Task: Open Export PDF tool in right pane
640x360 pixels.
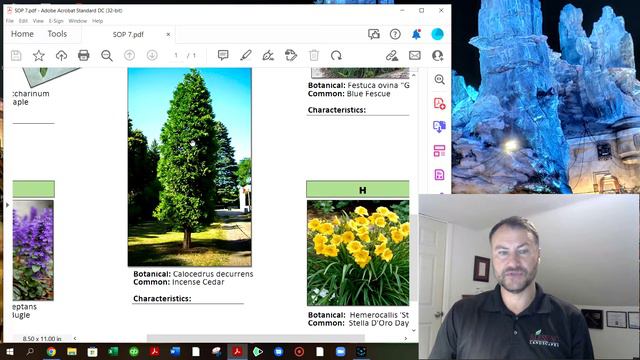Action: [x=440, y=127]
